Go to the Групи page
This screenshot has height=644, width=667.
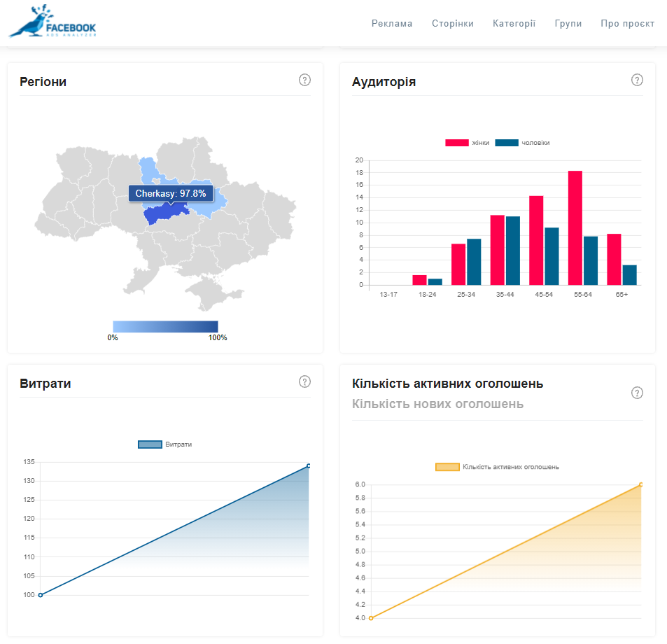[568, 23]
